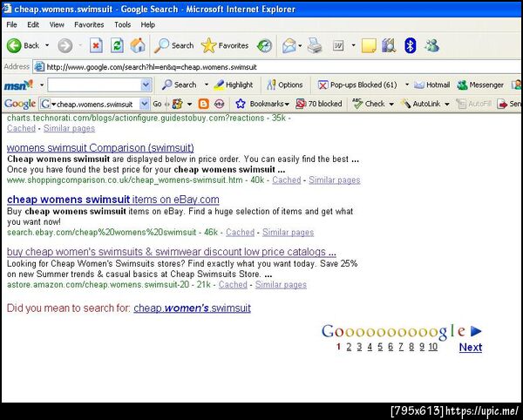Click the MSN toolbar search input box
The height and width of the screenshot is (420, 523).
(94, 85)
